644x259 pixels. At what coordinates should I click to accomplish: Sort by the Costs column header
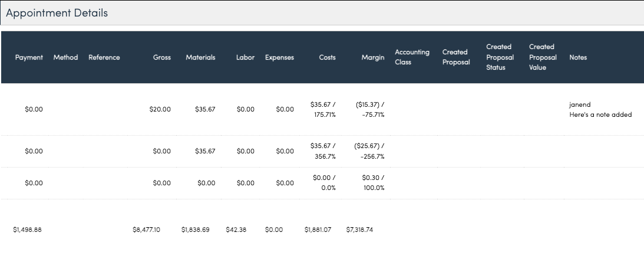pos(327,57)
